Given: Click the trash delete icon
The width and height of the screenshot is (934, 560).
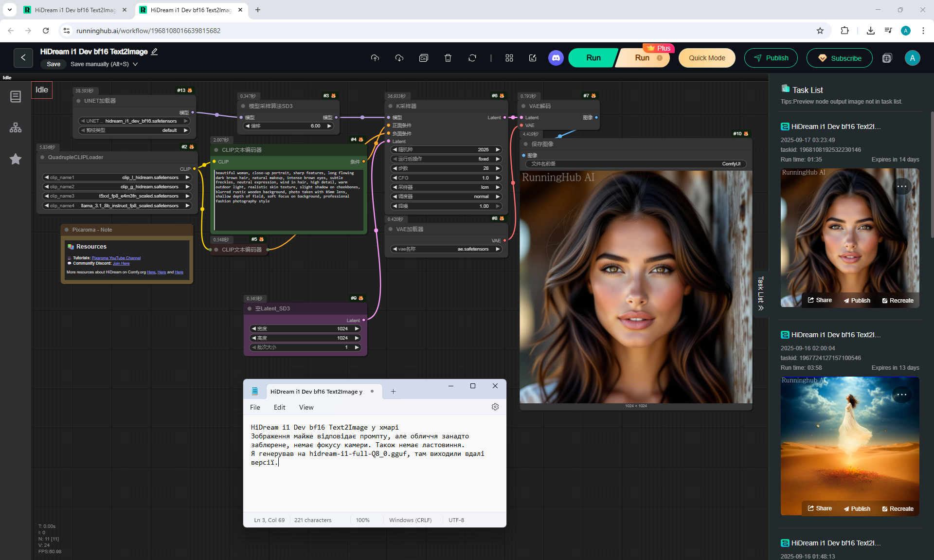Looking at the screenshot, I should pyautogui.click(x=448, y=58).
